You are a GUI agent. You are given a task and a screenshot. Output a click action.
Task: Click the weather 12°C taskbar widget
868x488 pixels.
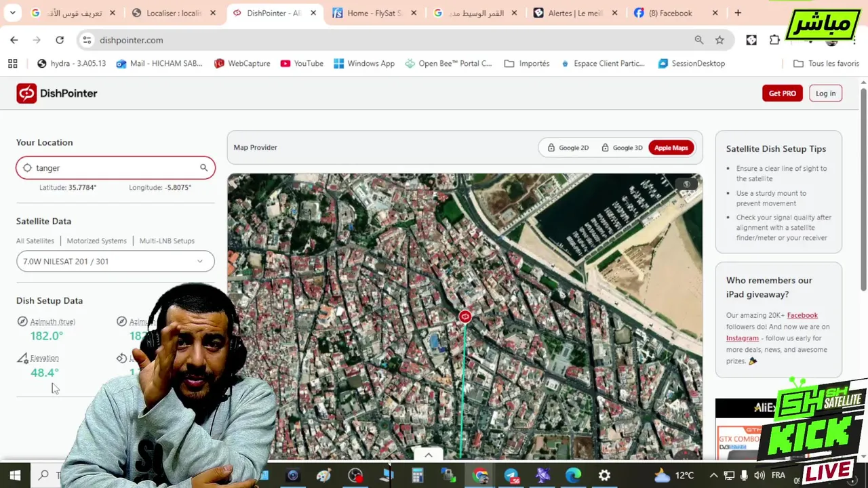coord(675,476)
